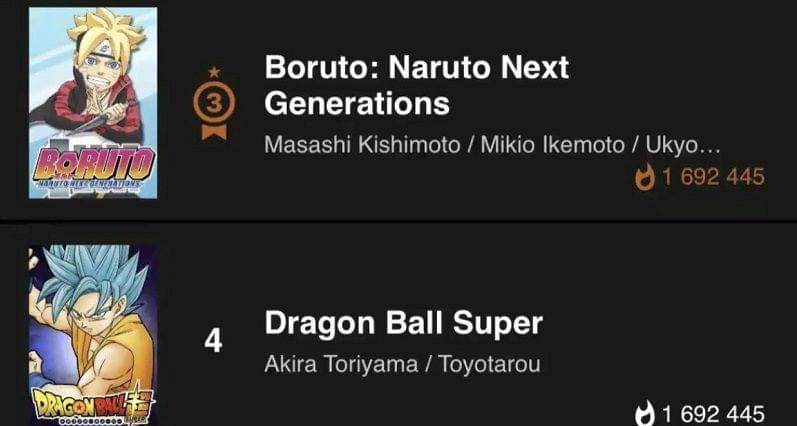This screenshot has height=426, width=797.
Task: Tap the orange flame icon for Boruto
Action: [x=645, y=177]
